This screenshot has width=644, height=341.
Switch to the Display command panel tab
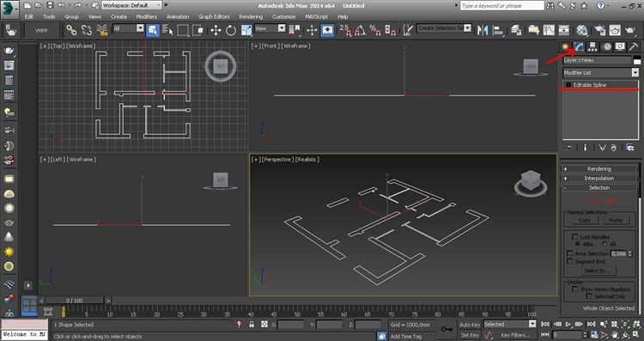coord(620,47)
